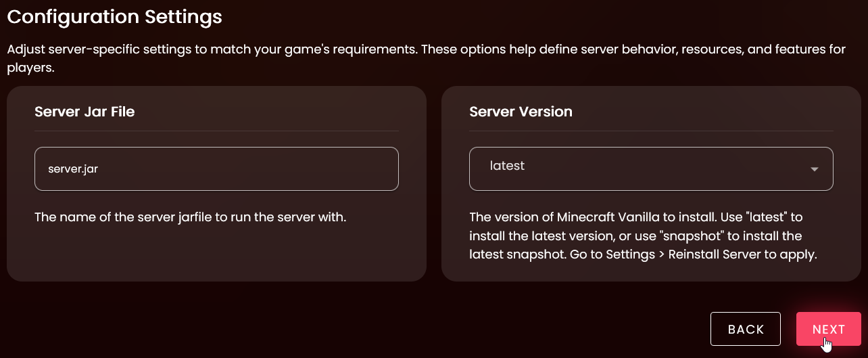The width and height of the screenshot is (868, 358).
Task: Click the jarfile name description text
Action: tap(190, 218)
